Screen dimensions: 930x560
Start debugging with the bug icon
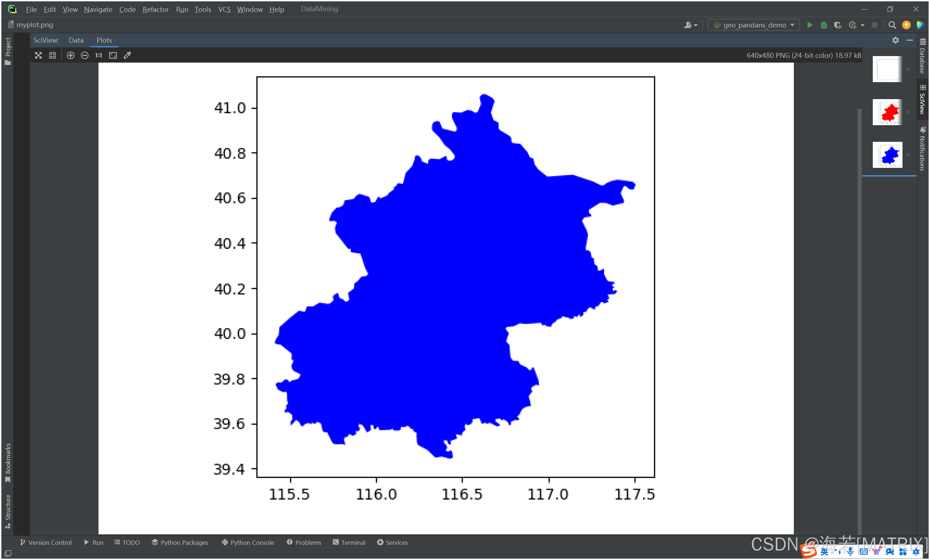[824, 25]
